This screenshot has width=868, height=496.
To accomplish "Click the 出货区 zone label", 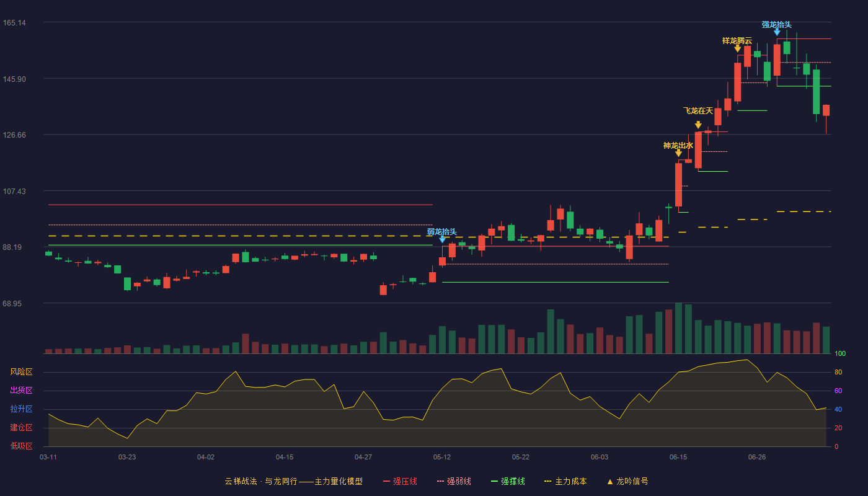I will [x=21, y=391].
